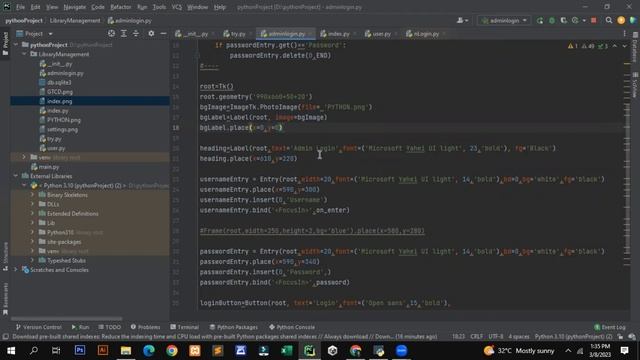Collapse the LibraryManagement folder
640x360 pixels.
24,54
